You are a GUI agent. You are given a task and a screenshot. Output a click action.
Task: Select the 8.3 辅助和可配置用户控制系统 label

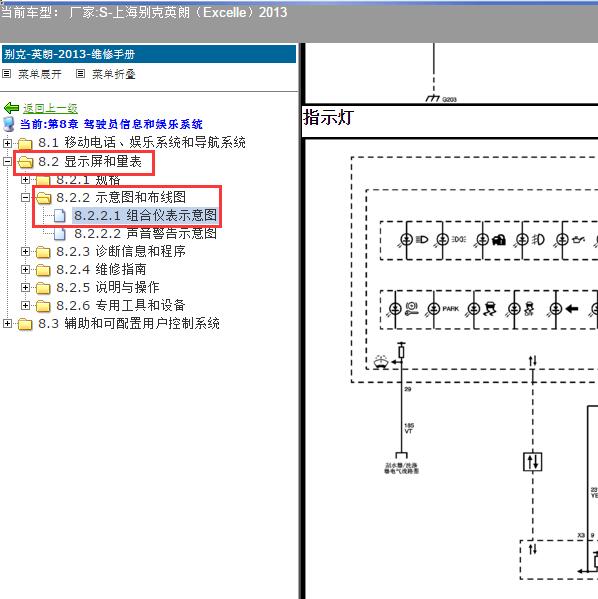point(129,324)
